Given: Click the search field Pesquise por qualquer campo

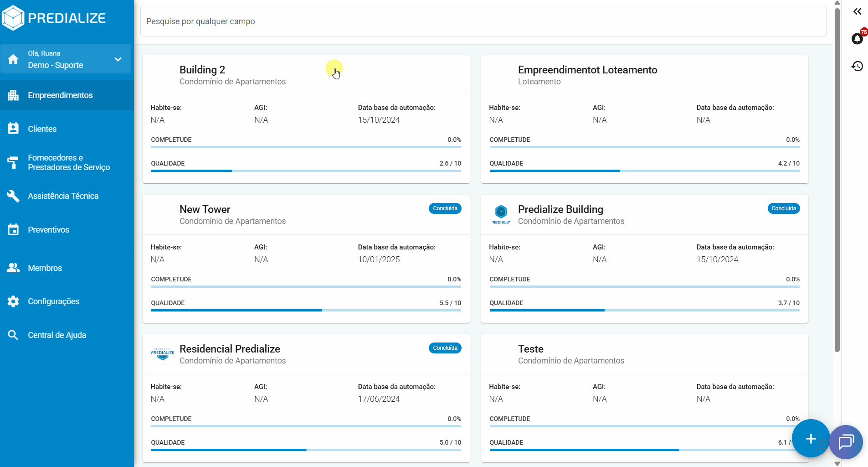Looking at the screenshot, I should pyautogui.click(x=483, y=21).
